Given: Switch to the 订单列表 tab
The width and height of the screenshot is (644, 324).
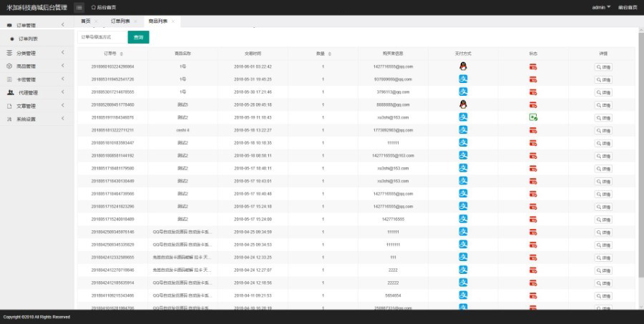Looking at the screenshot, I should 120,21.
